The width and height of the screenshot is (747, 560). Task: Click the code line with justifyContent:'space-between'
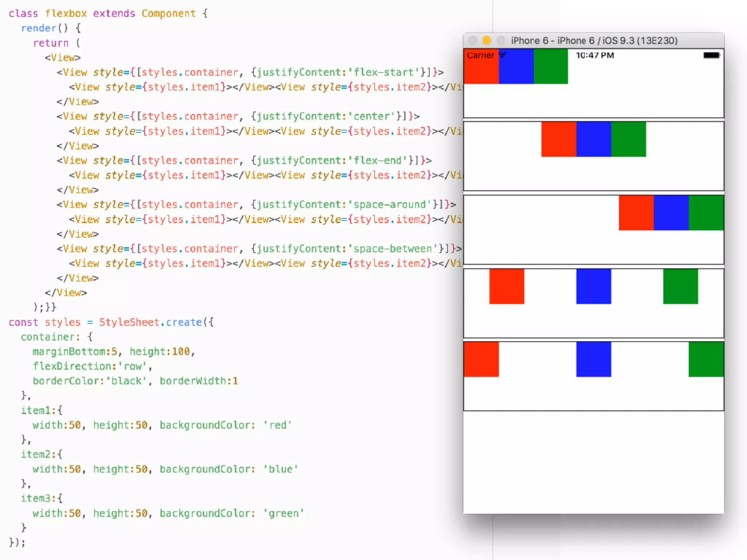259,249
